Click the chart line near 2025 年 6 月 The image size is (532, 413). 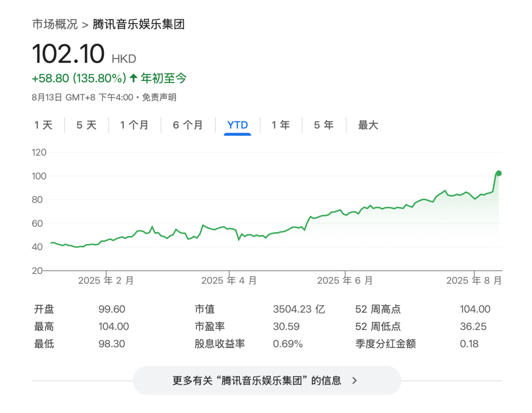click(x=345, y=214)
